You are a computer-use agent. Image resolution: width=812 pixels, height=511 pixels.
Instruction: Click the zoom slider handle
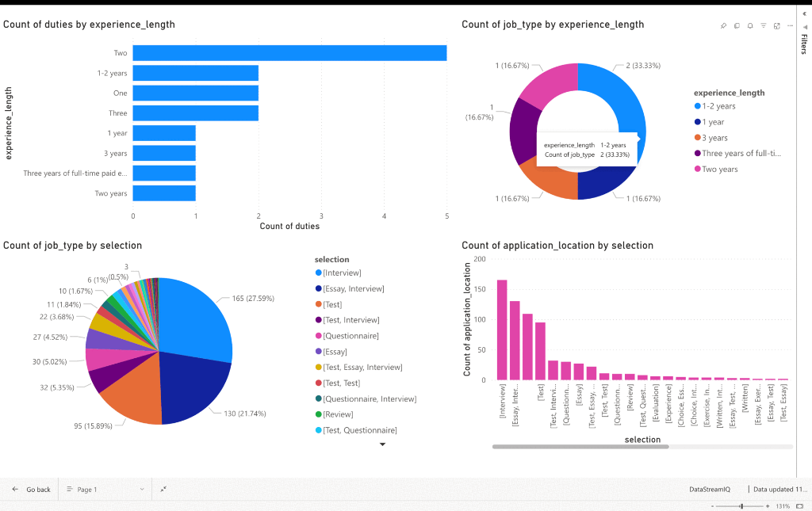click(741, 505)
